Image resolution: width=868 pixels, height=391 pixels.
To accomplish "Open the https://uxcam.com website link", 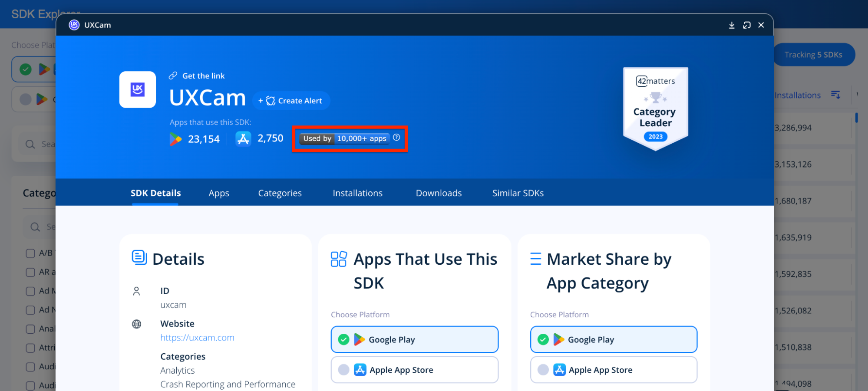I will (x=197, y=338).
